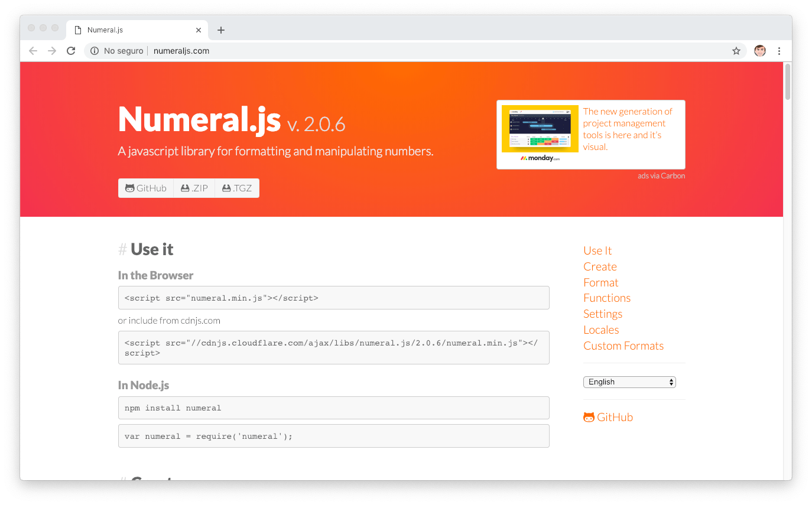Screen dimensions: 812x505
Task: Click the No seguro security label
Action: [124, 51]
